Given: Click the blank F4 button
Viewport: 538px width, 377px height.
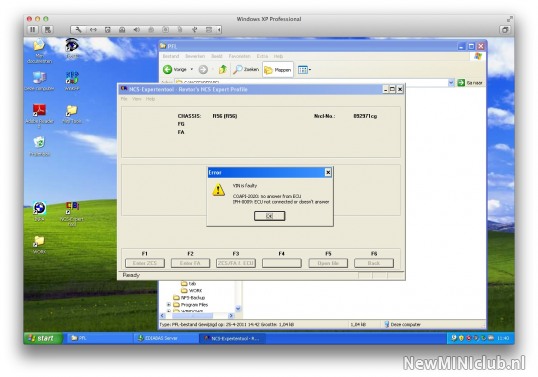Looking at the screenshot, I should pyautogui.click(x=282, y=263).
